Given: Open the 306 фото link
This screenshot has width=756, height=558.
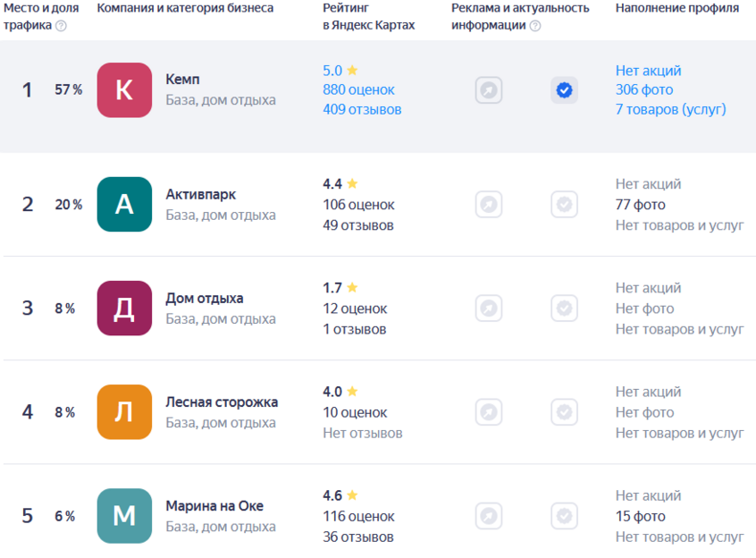Looking at the screenshot, I should pyautogui.click(x=644, y=89).
